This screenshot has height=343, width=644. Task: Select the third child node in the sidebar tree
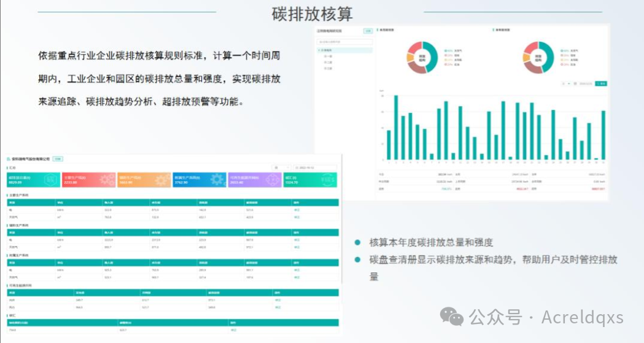coord(328,69)
